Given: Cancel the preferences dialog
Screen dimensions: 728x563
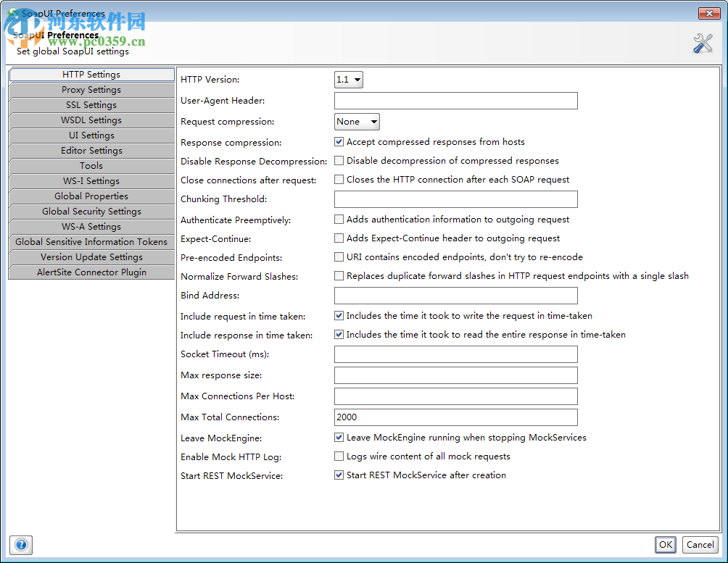Looking at the screenshot, I should [699, 544].
